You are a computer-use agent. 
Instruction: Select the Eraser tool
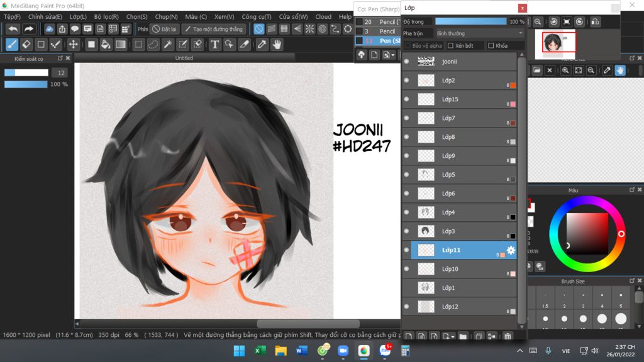[x=26, y=45]
